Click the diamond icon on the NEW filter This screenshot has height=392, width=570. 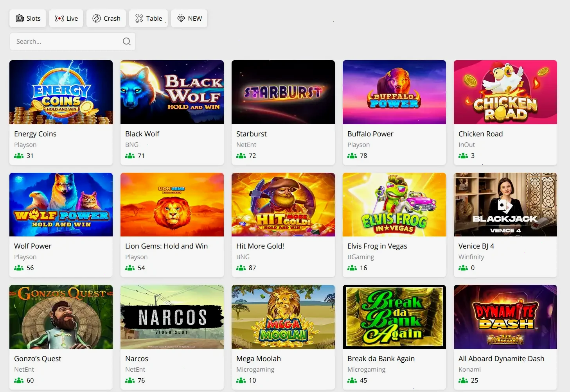click(180, 18)
